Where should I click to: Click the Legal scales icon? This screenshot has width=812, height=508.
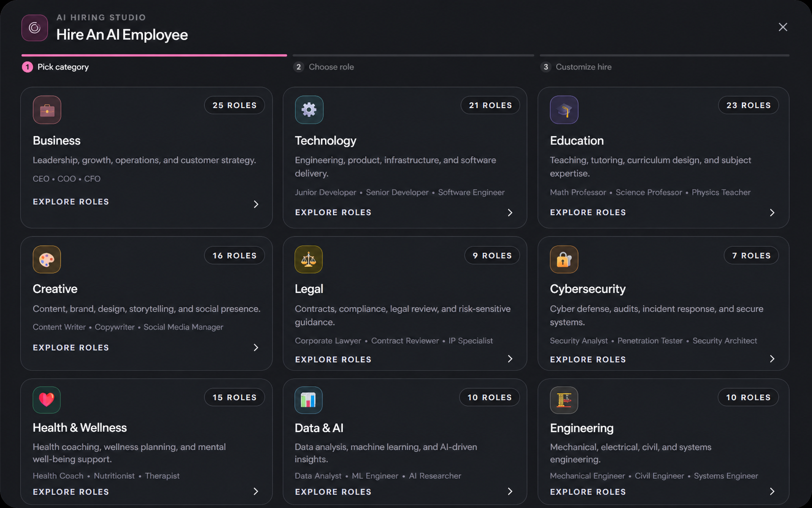pos(309,260)
